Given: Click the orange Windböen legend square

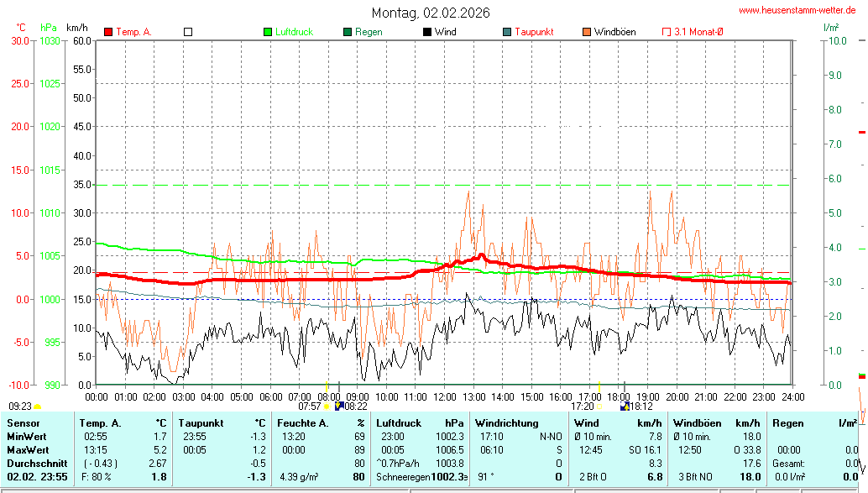Looking at the screenshot, I should click(587, 32).
